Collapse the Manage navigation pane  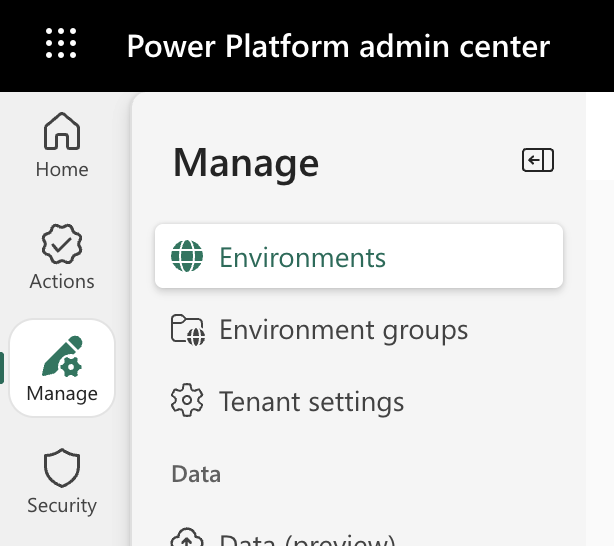coord(538,160)
